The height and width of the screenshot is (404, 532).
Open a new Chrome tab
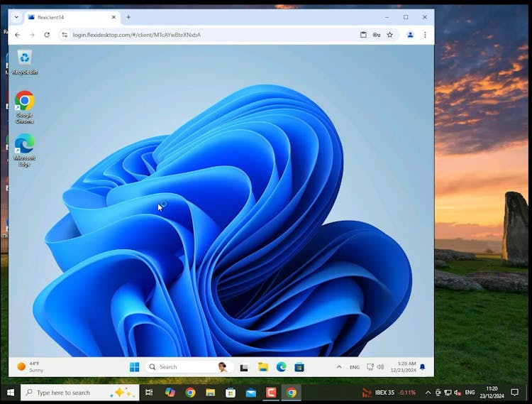(x=128, y=17)
